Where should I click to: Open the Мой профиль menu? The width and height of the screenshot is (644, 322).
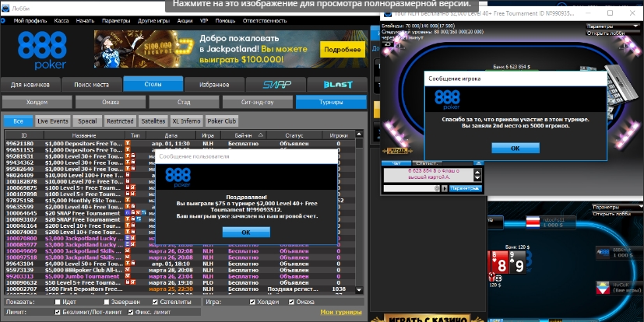tap(30, 20)
